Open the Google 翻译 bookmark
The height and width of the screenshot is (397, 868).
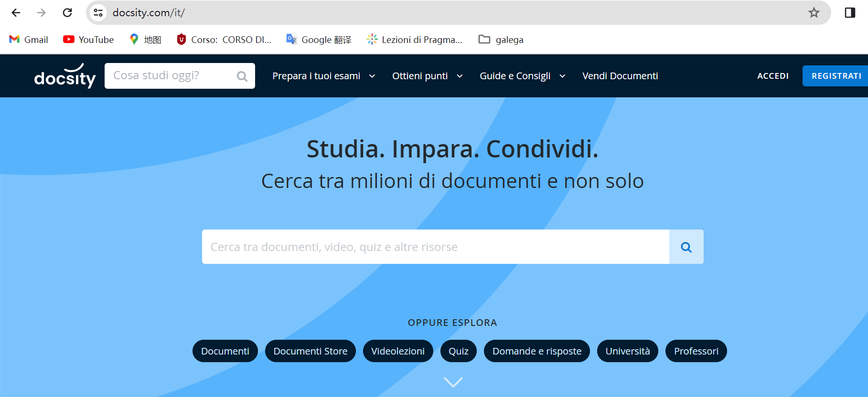[x=319, y=40]
